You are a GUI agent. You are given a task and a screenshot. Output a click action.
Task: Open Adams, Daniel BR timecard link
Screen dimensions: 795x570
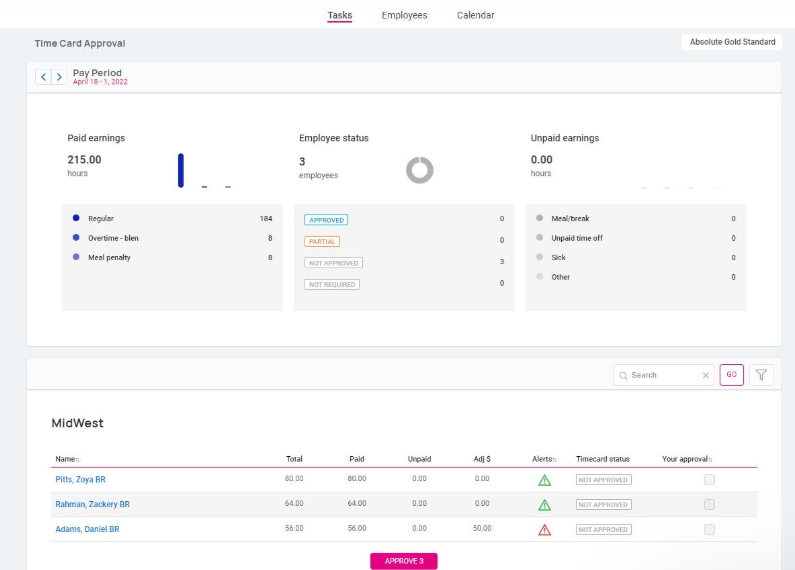(87, 529)
